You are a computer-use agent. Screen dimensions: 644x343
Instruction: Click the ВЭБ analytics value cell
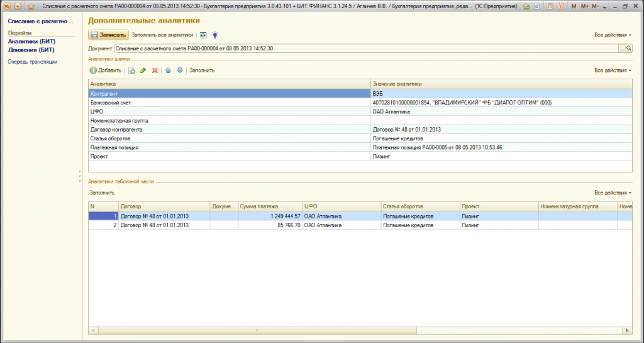point(501,94)
